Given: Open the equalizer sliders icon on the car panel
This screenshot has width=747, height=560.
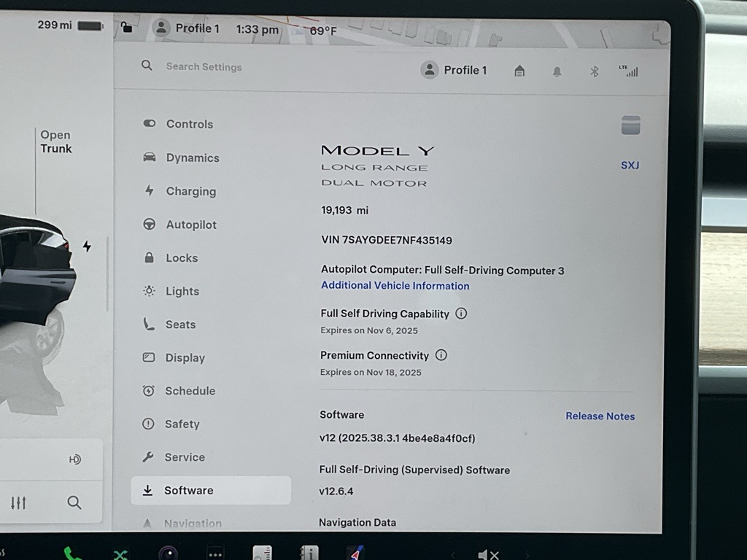Looking at the screenshot, I should (x=18, y=502).
